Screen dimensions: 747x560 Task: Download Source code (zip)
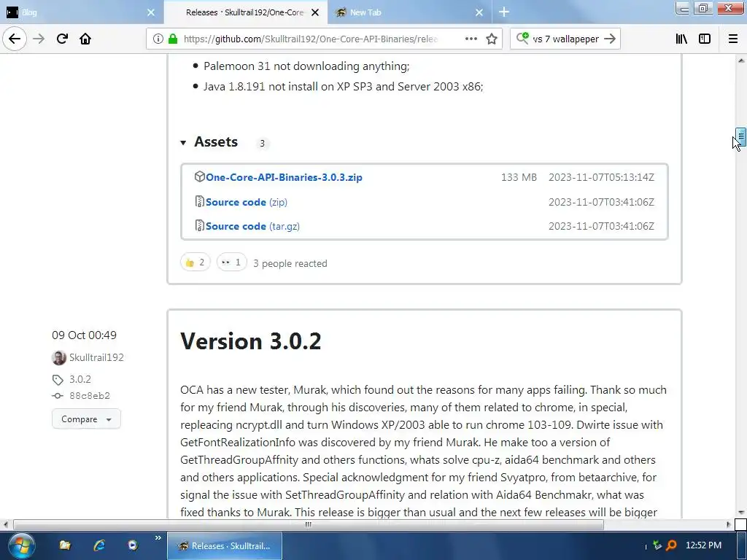(x=247, y=202)
